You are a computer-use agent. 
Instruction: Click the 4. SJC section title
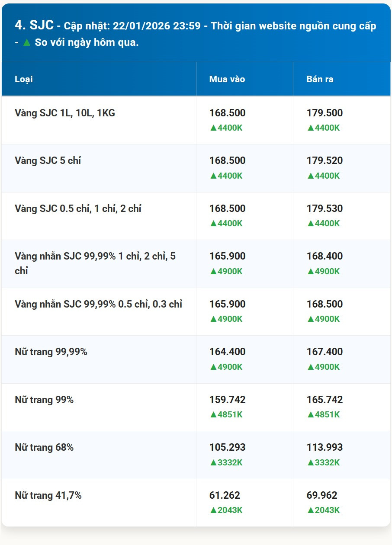coord(34,25)
